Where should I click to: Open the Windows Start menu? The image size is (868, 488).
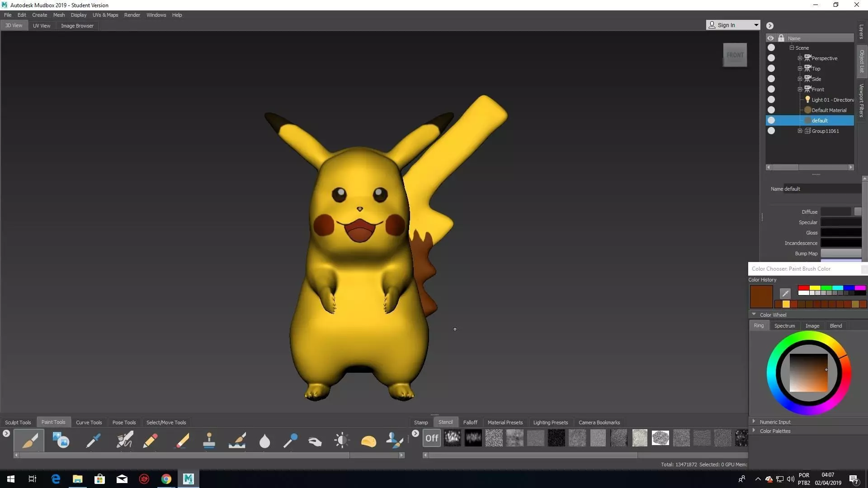(11, 479)
